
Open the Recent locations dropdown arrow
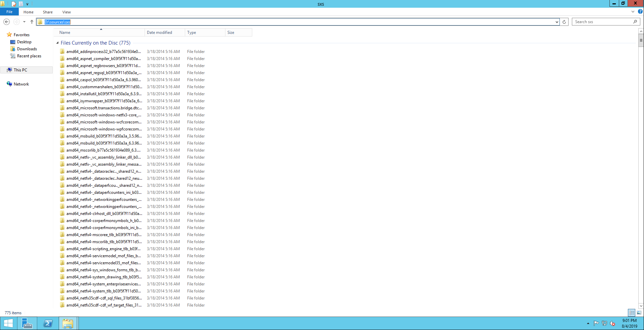[x=24, y=22]
